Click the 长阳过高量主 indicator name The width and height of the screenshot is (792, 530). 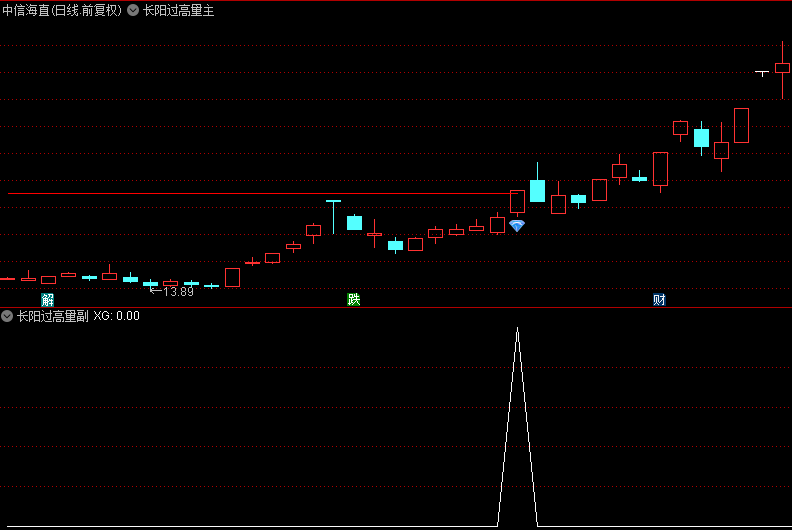178,10
